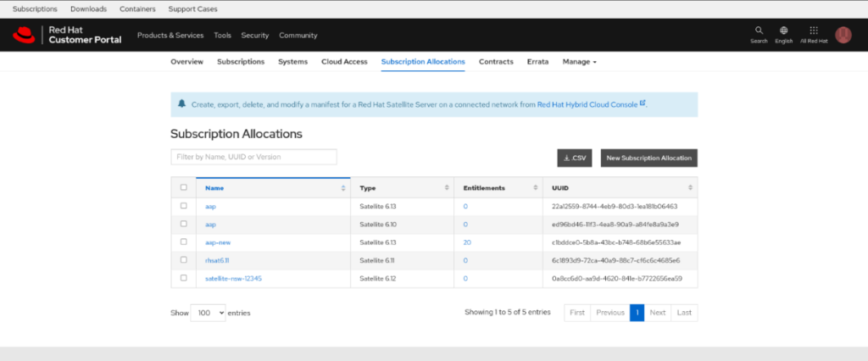Click the notification bell icon in banner
This screenshot has width=868, height=361.
(181, 103)
